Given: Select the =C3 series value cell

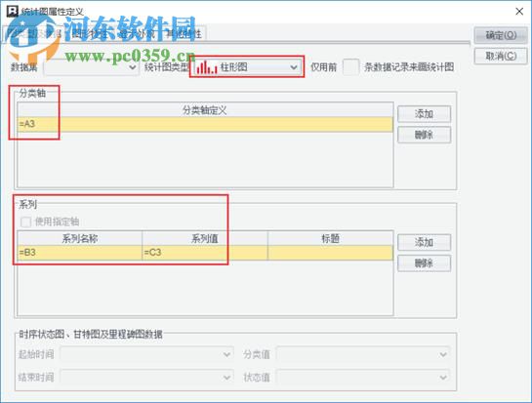Looking at the screenshot, I should 205,253.
